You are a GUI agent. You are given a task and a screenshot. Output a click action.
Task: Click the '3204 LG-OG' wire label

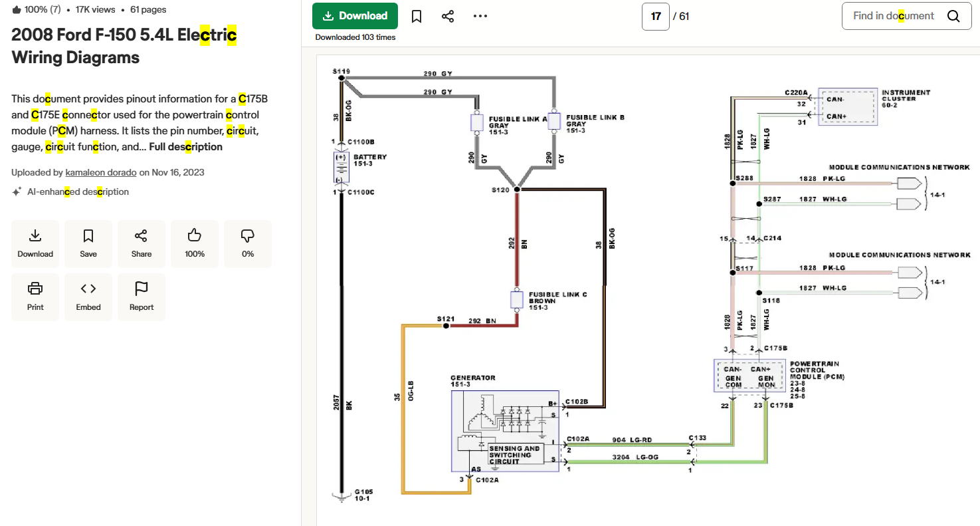tap(634, 458)
